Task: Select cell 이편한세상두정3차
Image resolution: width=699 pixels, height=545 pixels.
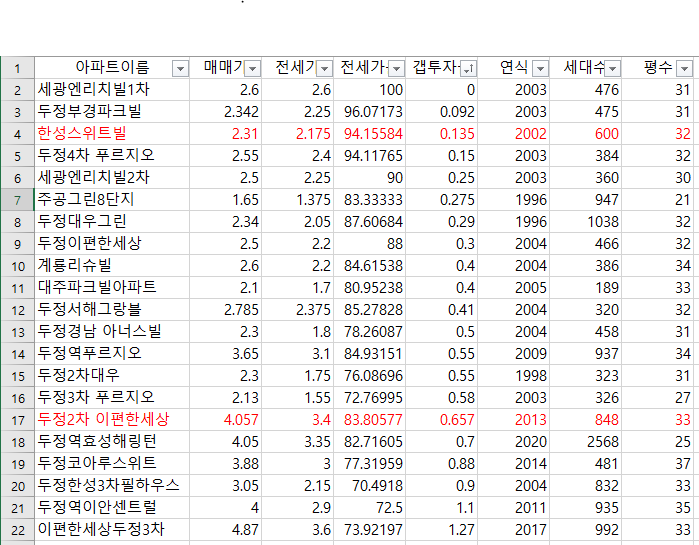Action: (112, 530)
